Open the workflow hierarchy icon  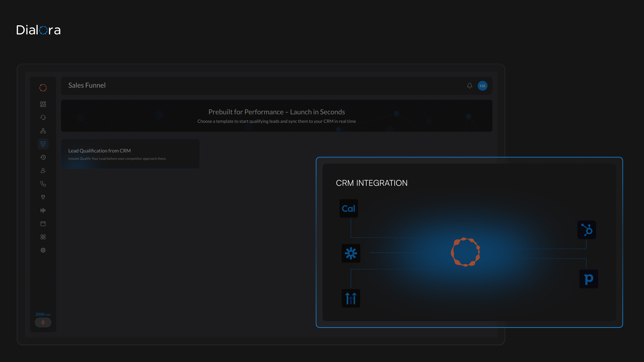click(43, 131)
